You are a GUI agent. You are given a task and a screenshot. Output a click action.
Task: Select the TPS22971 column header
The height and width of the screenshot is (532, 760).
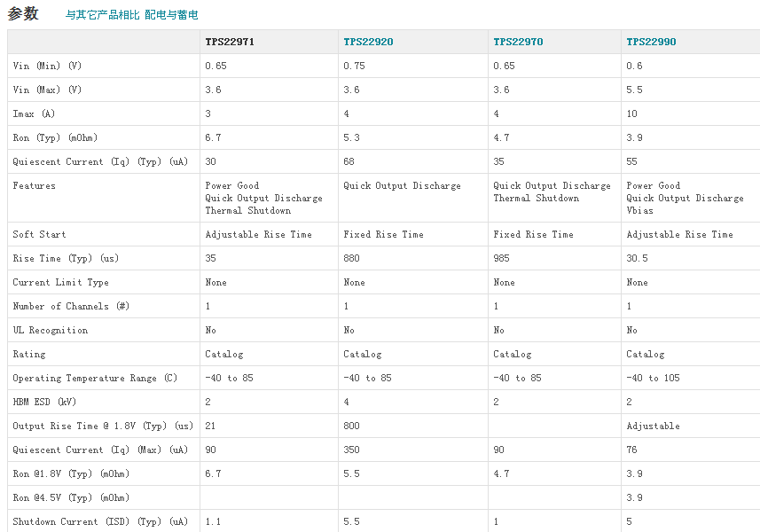(x=230, y=42)
